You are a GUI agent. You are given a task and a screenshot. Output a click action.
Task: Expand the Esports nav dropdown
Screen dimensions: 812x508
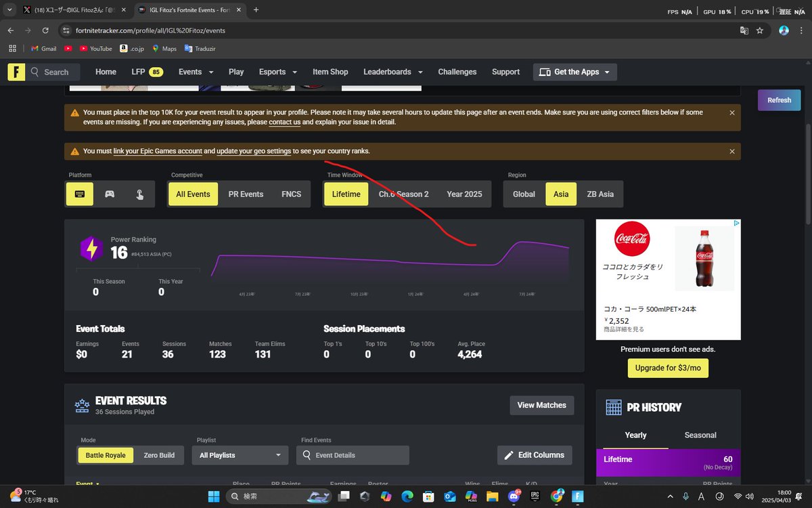[278, 72]
